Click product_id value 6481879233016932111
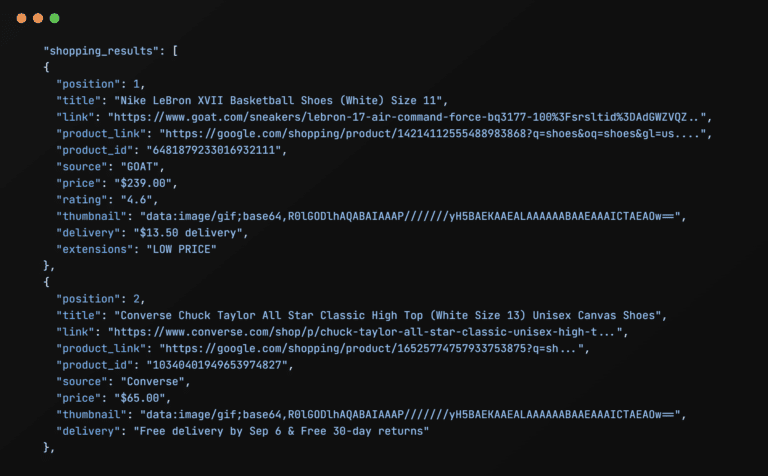 pyautogui.click(x=214, y=150)
